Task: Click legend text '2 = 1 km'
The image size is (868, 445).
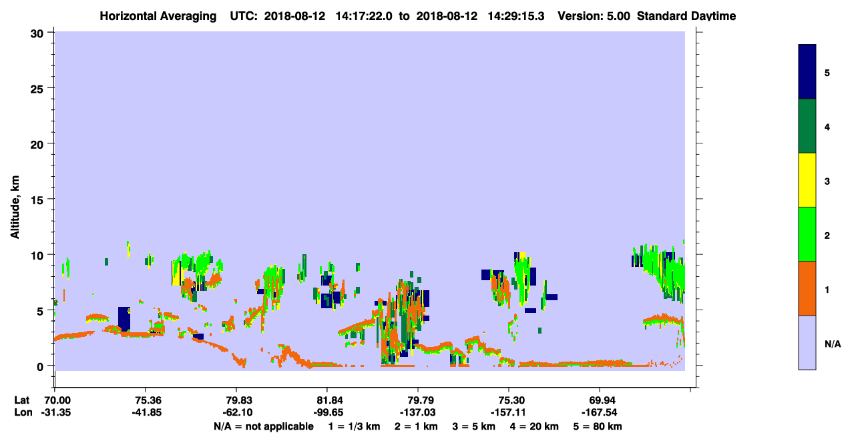Action: [x=417, y=426]
